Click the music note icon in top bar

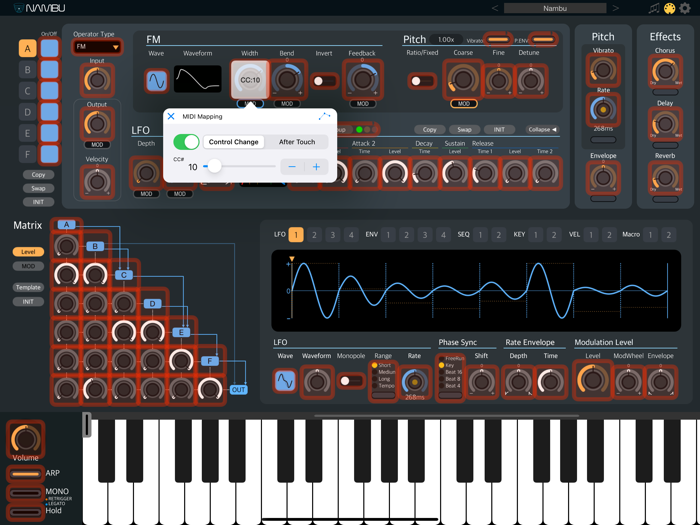click(x=654, y=8)
